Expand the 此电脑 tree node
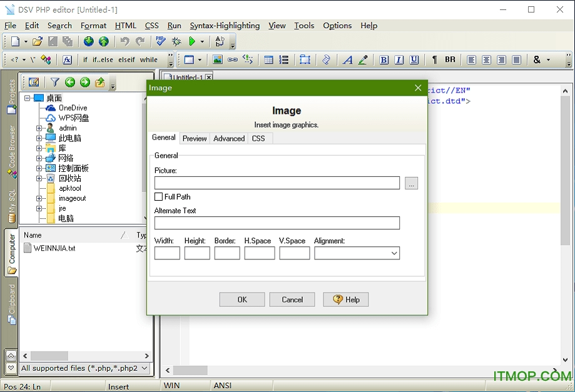Viewport: 575px width, 392px height. click(x=39, y=138)
